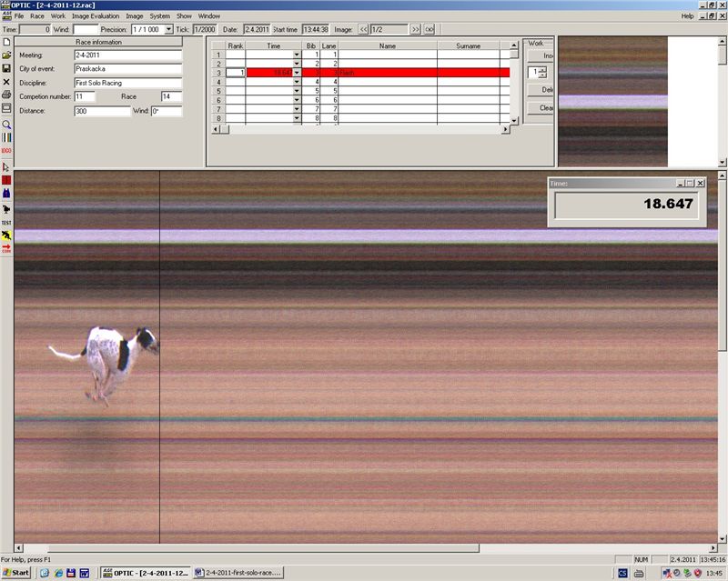Image resolution: width=728 pixels, height=581 pixels.
Task: Click the red arrow COM icon
Action: click(6, 249)
